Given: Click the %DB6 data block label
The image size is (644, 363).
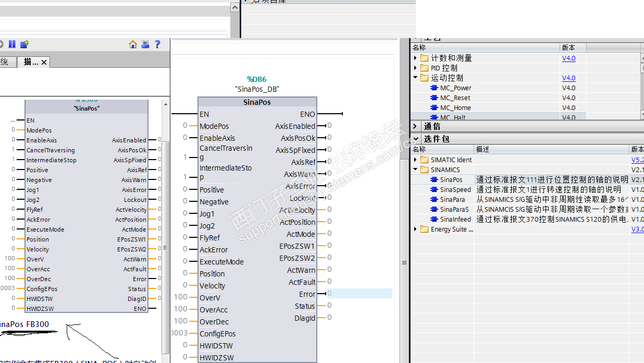Looking at the screenshot, I should (x=256, y=79).
